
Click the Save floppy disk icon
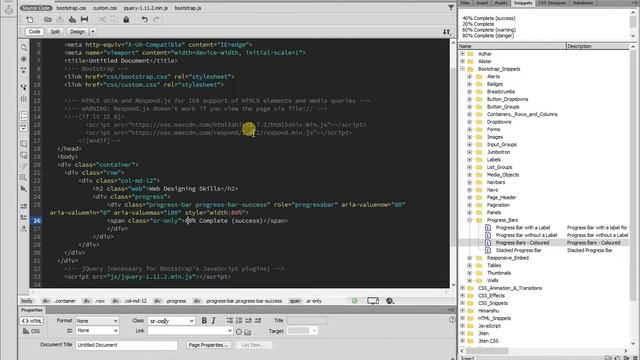(x=84, y=19)
